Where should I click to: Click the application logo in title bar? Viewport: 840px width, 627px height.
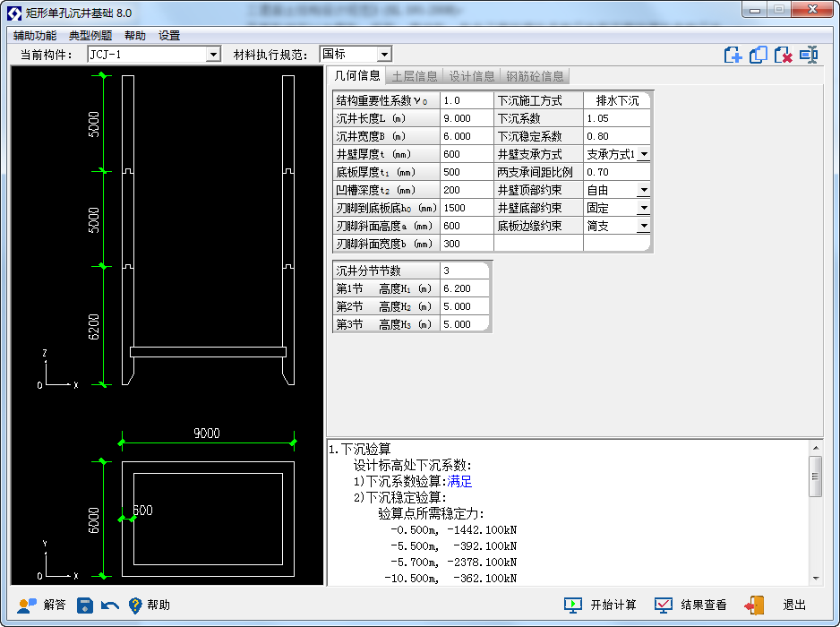pos(14,13)
